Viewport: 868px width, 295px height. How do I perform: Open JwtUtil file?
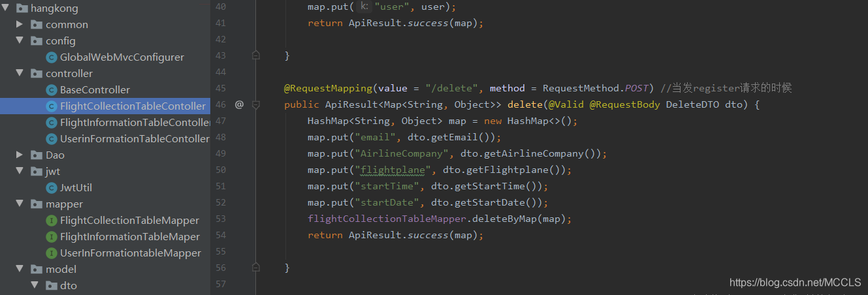76,187
